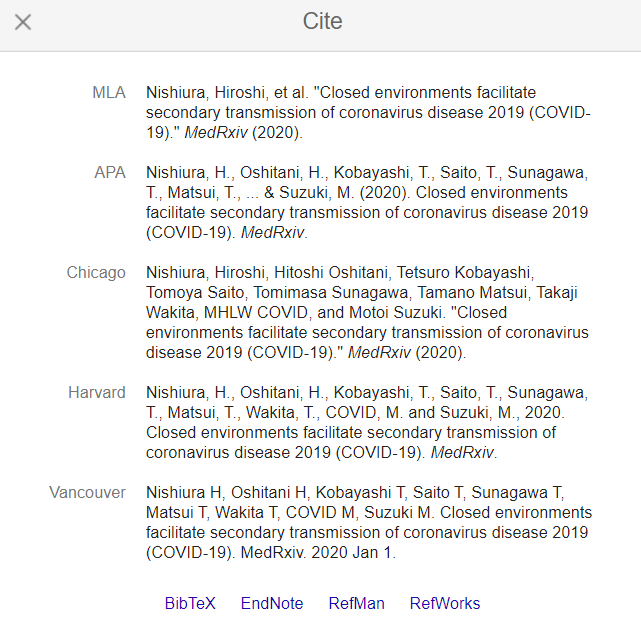The height and width of the screenshot is (630, 641).
Task: Click italic MedRxiv in the Harvard citation
Action: (461, 453)
